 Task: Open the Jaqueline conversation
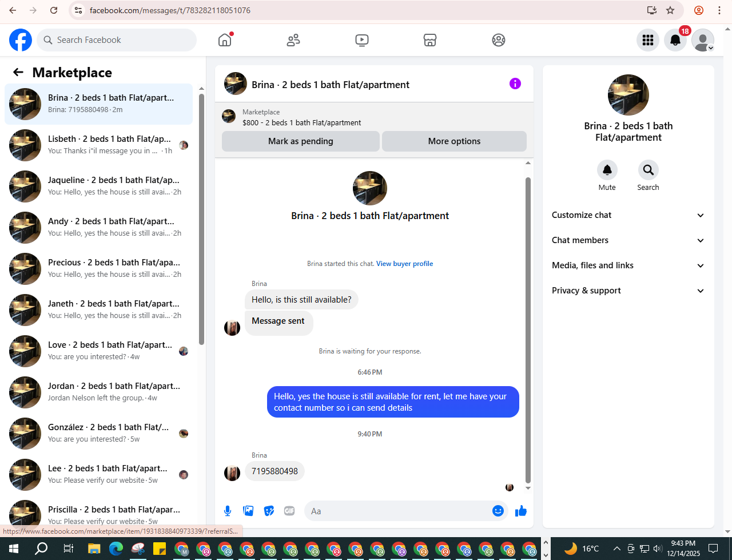coord(98,186)
